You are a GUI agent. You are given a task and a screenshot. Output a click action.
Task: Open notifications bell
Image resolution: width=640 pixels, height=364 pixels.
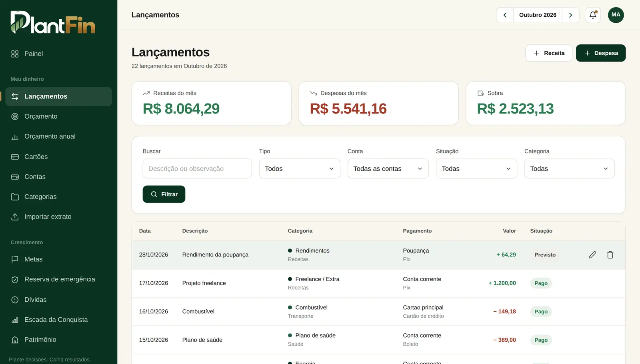[x=593, y=15]
